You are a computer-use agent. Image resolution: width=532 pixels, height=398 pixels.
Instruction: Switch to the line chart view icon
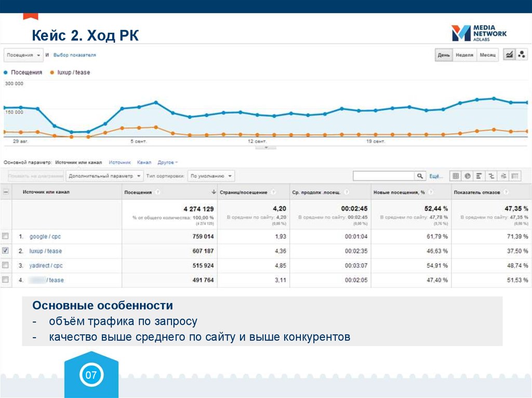(x=508, y=55)
